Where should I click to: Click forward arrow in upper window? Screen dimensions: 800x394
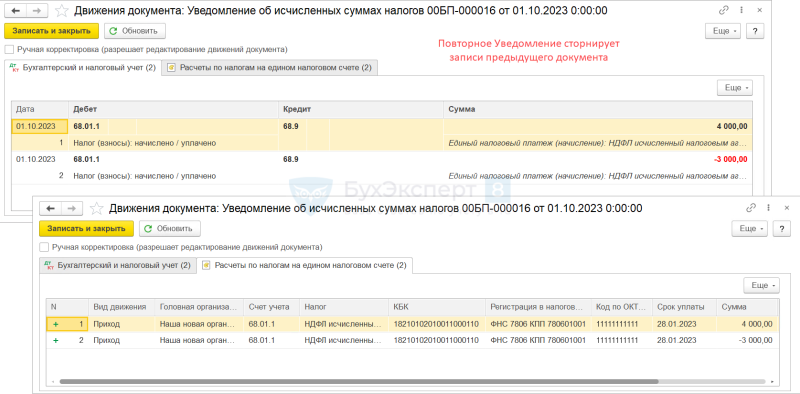(x=37, y=10)
